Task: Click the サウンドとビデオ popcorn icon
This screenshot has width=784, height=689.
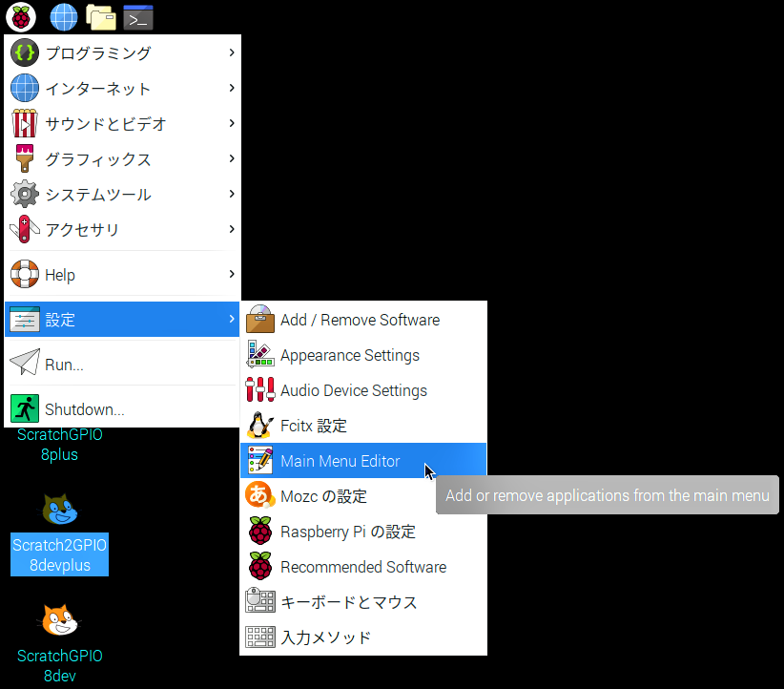Action: 25,123
